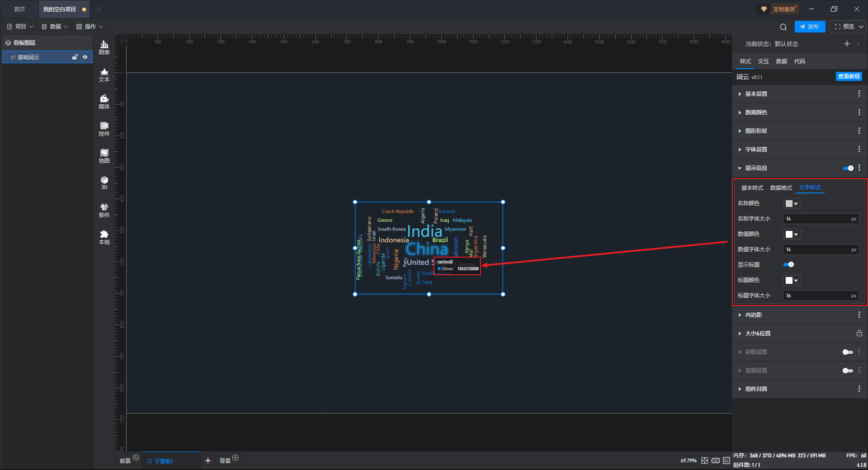Image resolution: width=868 pixels, height=470 pixels.
Task: Click the 查看教程 tutorial button
Action: (x=849, y=77)
